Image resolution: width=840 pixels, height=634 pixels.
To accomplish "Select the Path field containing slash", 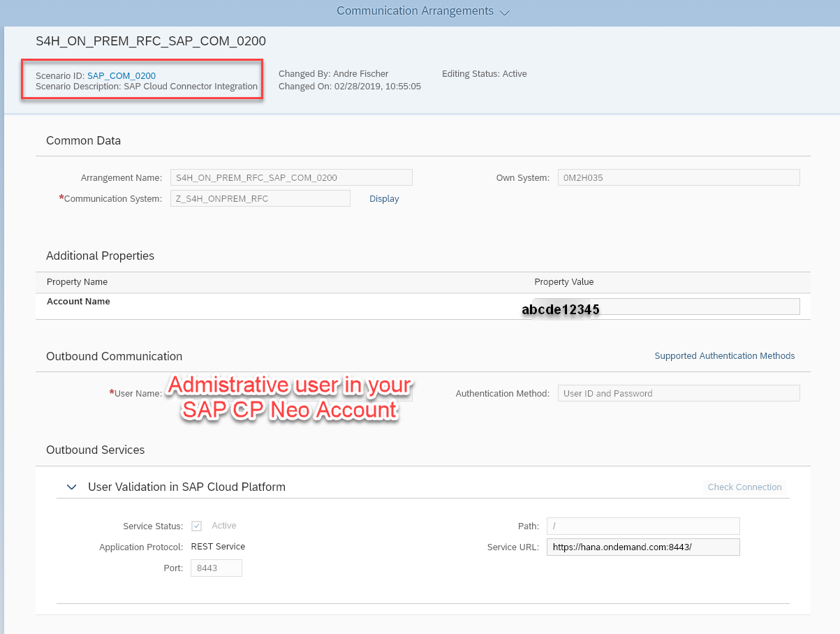I will tap(642, 526).
